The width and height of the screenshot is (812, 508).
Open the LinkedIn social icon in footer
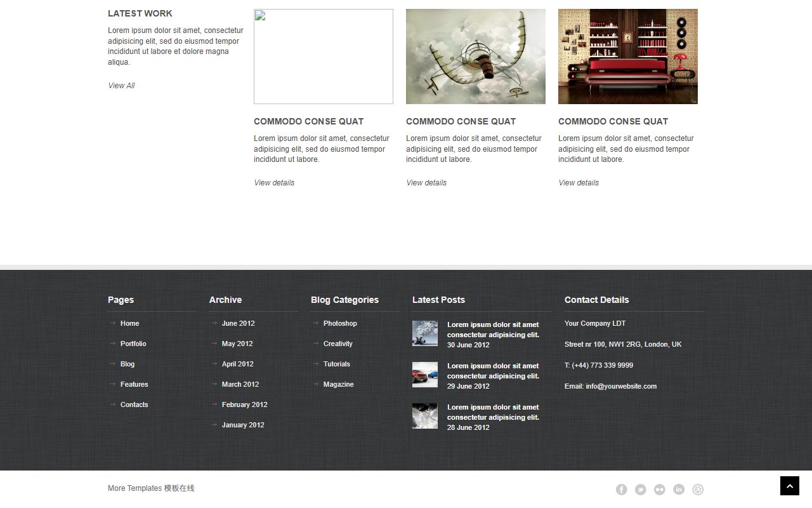click(x=679, y=490)
